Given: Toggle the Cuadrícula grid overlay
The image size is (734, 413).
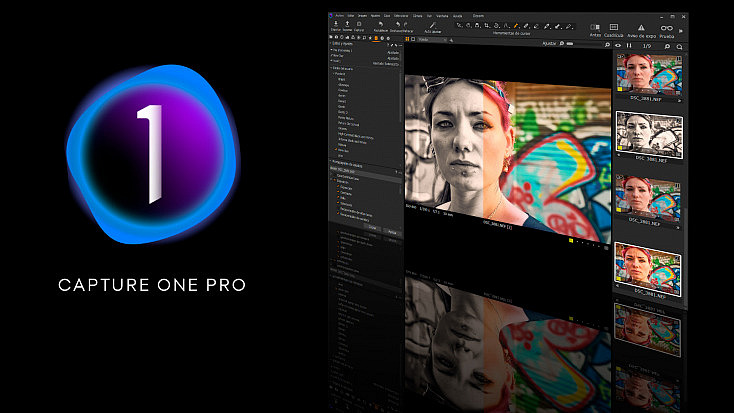Looking at the screenshot, I should (x=614, y=28).
